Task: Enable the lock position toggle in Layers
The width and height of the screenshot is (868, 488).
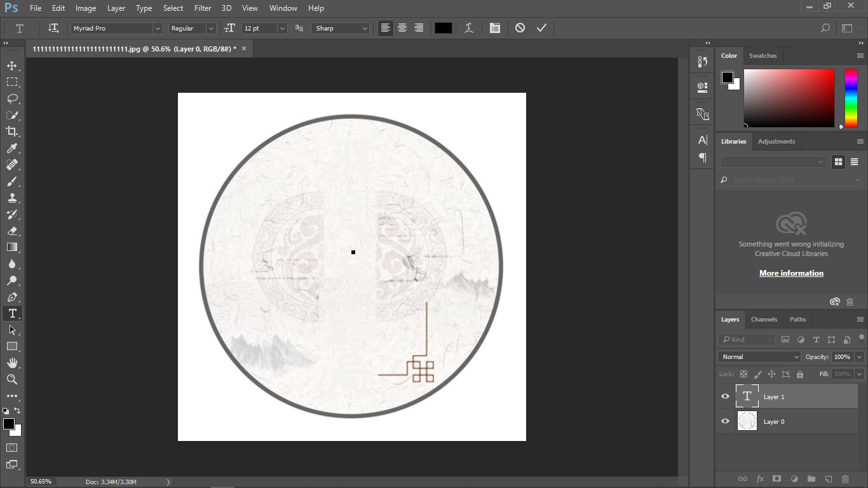Action: click(x=771, y=374)
